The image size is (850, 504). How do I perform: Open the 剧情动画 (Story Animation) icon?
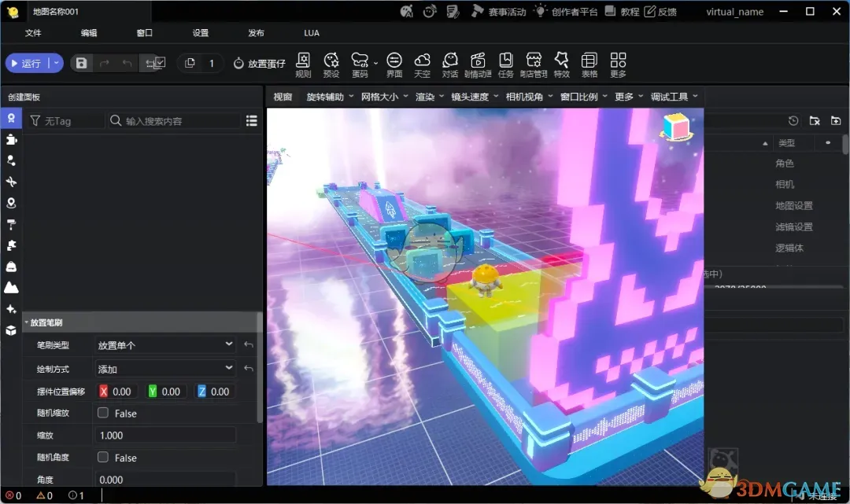(x=478, y=63)
